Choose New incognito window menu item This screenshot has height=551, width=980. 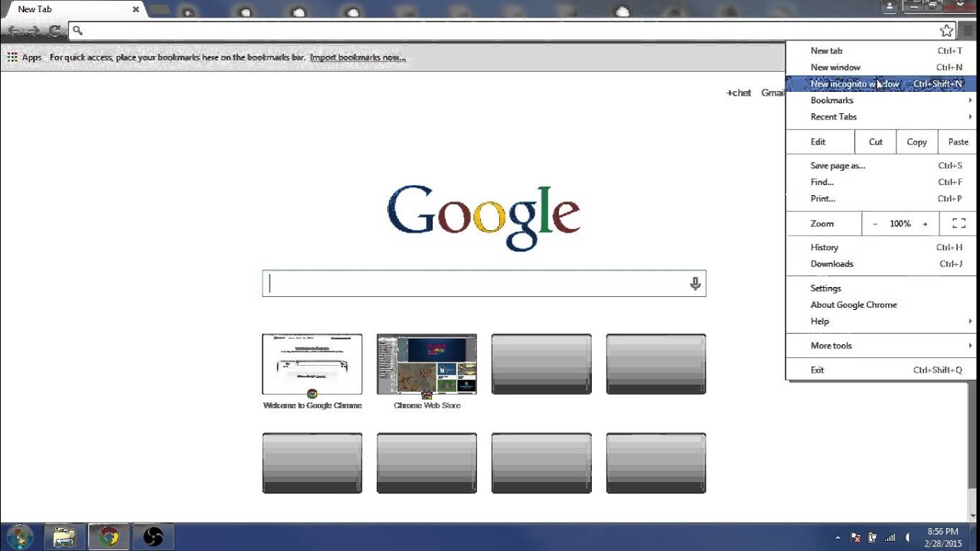tap(882, 84)
